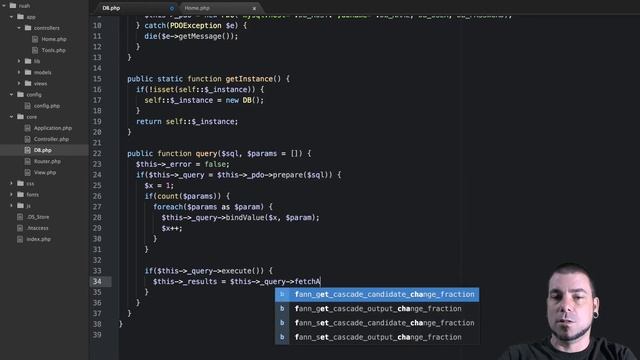Image resolution: width=640 pixels, height=360 pixels.
Task: Click 'foreach' keyword on line 27
Action: point(168,207)
